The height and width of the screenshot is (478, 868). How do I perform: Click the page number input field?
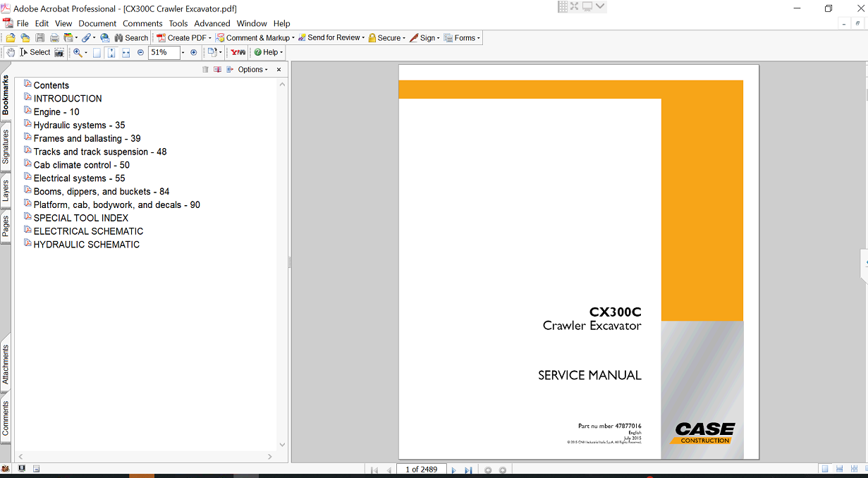pos(422,470)
